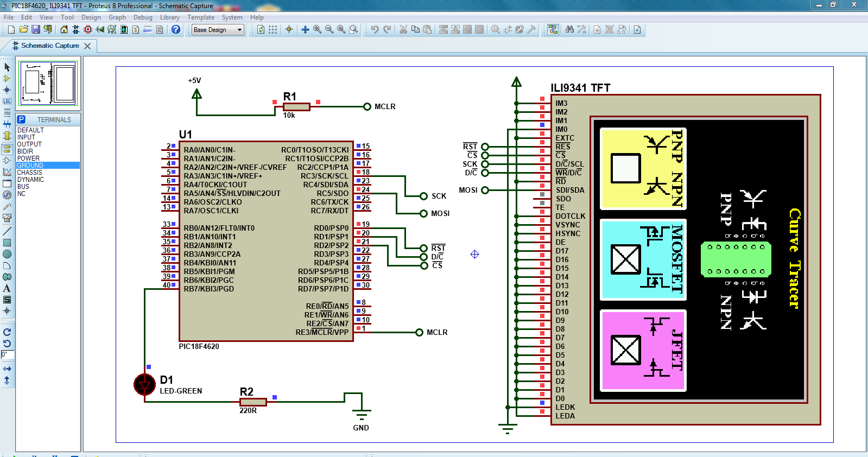Toggle the wire autorouter button
This screenshot has height=457, width=868.
(x=553, y=29)
